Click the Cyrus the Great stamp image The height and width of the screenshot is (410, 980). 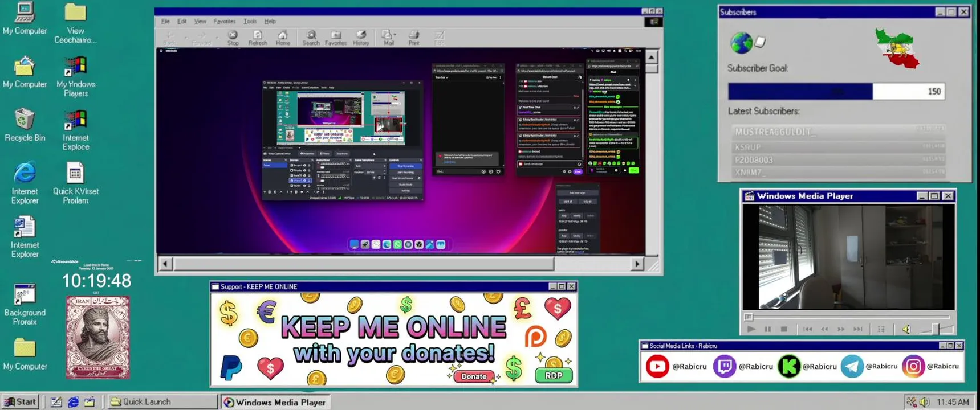(97, 337)
